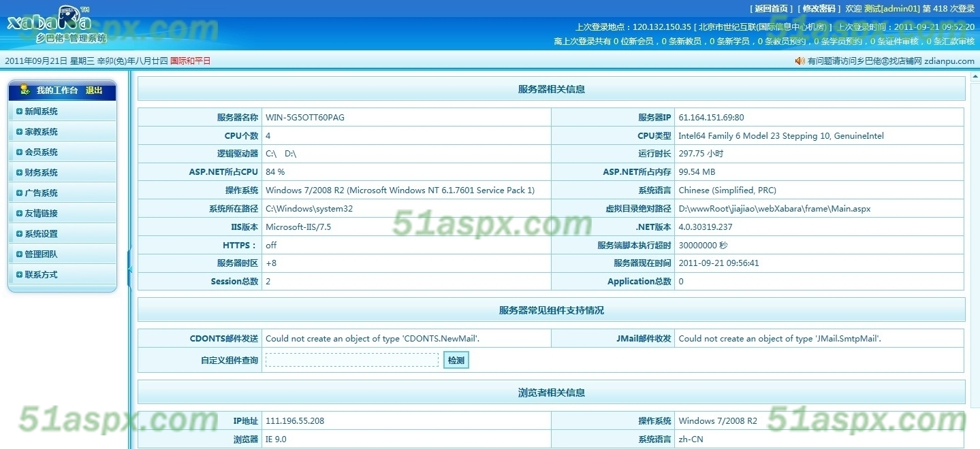
Task: Click 我的工作台 header label
Action: pyautogui.click(x=57, y=90)
